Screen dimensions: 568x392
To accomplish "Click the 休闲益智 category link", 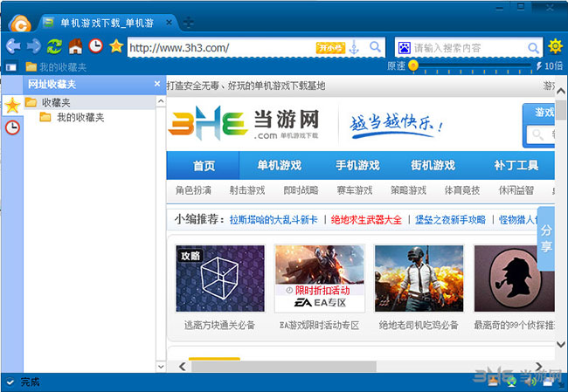I will (516, 190).
